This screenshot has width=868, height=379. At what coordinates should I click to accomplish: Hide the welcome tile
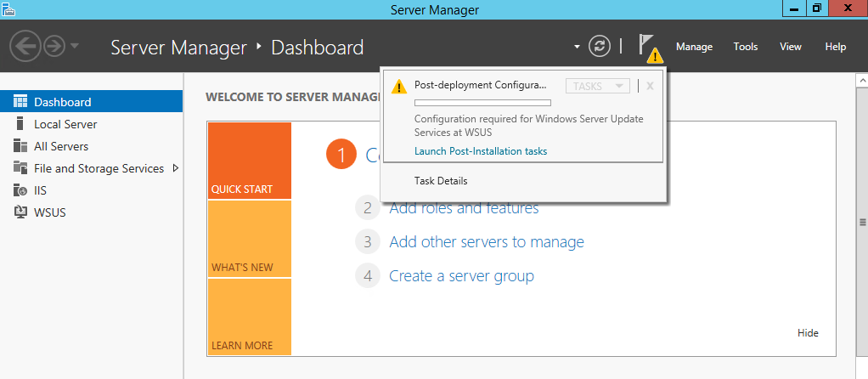tap(808, 333)
